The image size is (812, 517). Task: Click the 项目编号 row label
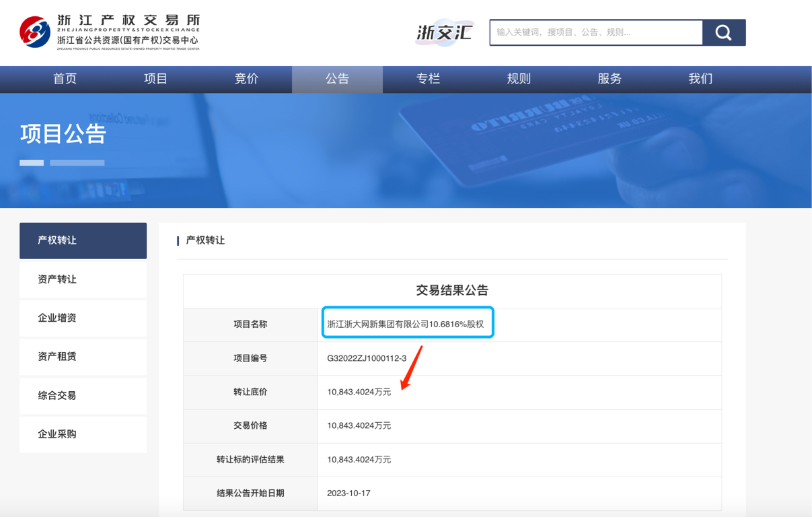(250, 358)
